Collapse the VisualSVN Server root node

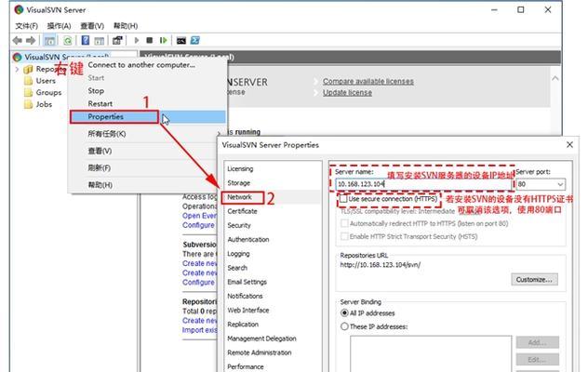point(7,57)
